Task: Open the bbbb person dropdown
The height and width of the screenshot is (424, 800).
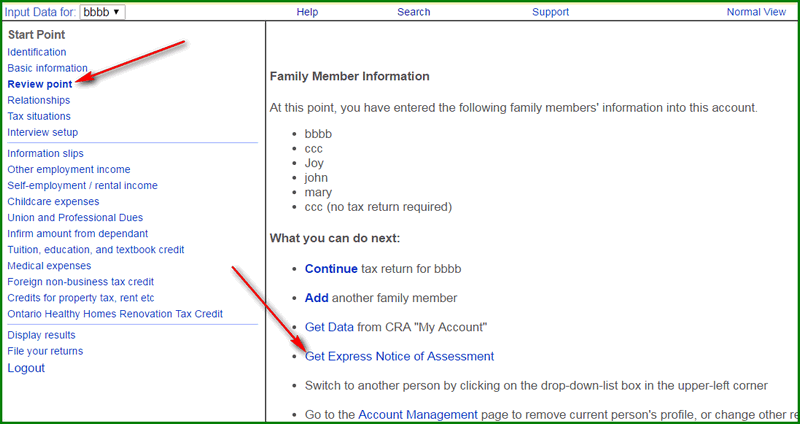Action: pyautogui.click(x=102, y=12)
